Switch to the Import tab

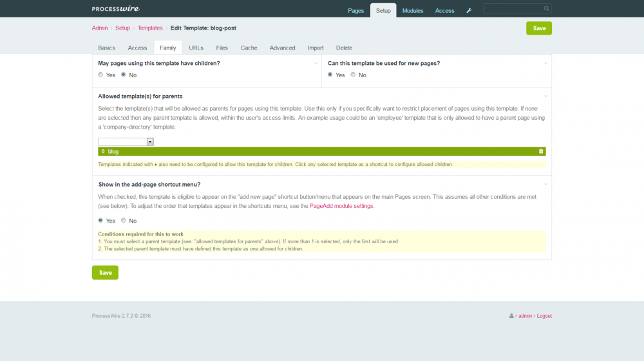coord(316,48)
